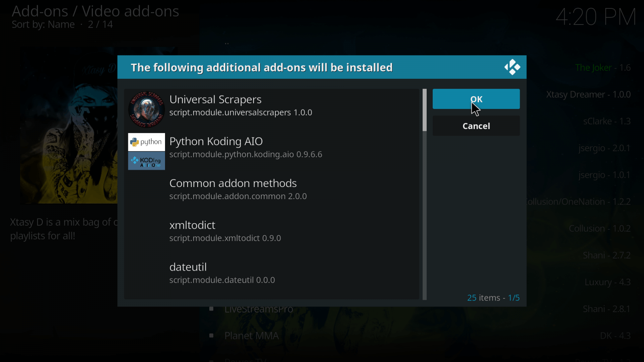Select Common addon methods entry
This screenshot has width=644, height=362.
click(x=272, y=193)
